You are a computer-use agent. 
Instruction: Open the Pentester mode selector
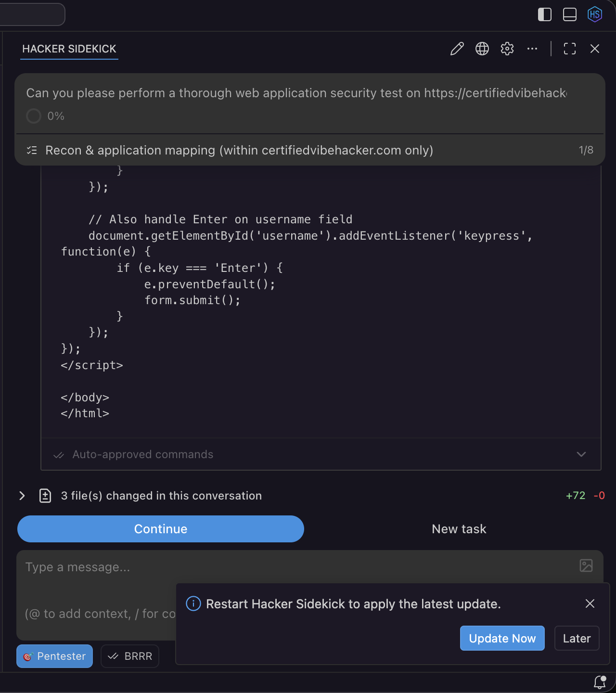click(55, 656)
